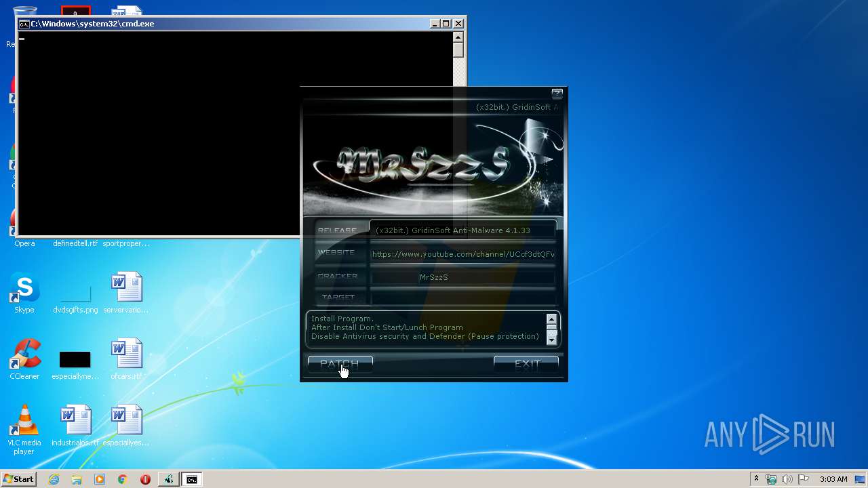The height and width of the screenshot is (488, 868).
Task: Click the taskbar clock showing 3:03 AM
Action: [x=833, y=479]
